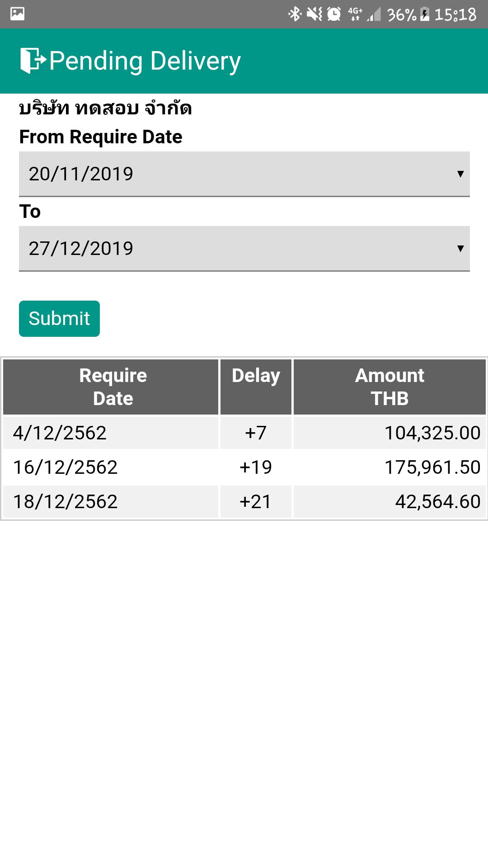
Task: Tap the Pending Delivery title
Action: tap(145, 61)
